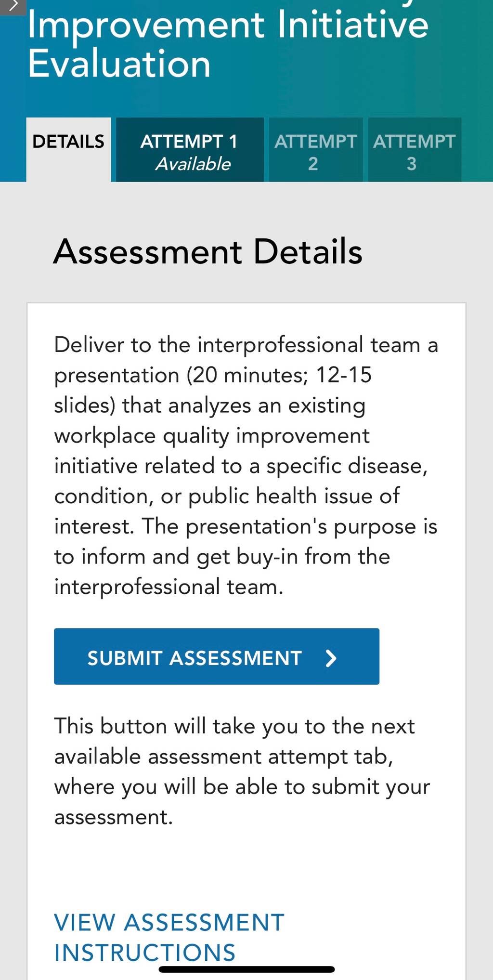
Task: Open the ATTEMPT 1 Available tab
Action: (x=190, y=149)
